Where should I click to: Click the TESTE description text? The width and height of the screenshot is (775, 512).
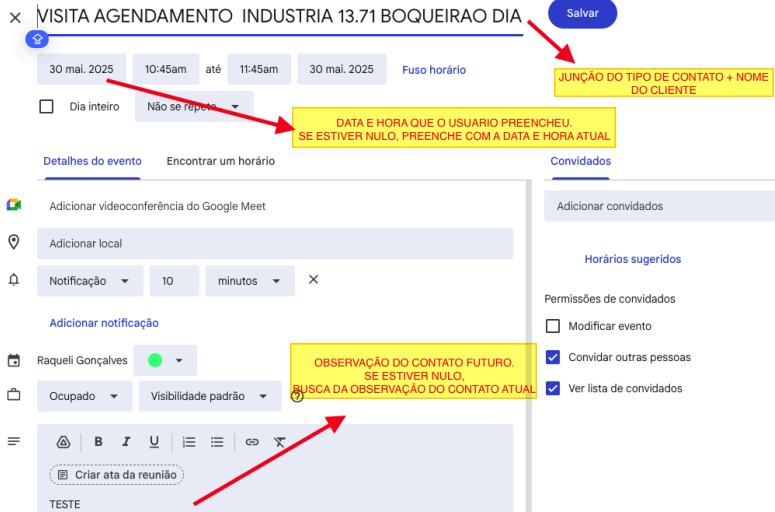coord(65,505)
